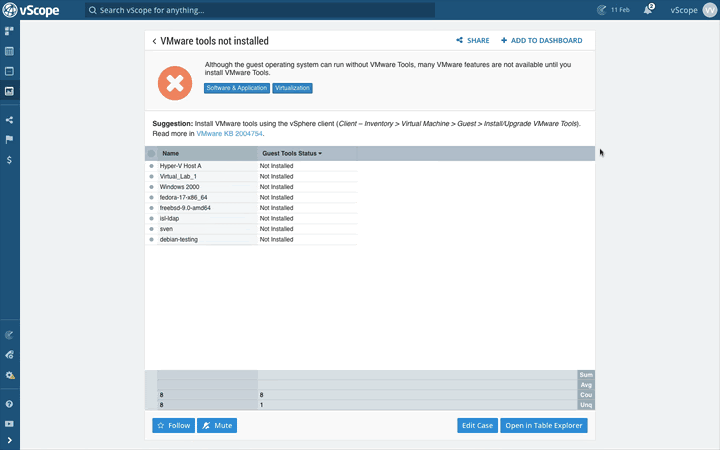Click the Cou label in the summary footer
This screenshot has height=450, width=720.
(586, 395)
